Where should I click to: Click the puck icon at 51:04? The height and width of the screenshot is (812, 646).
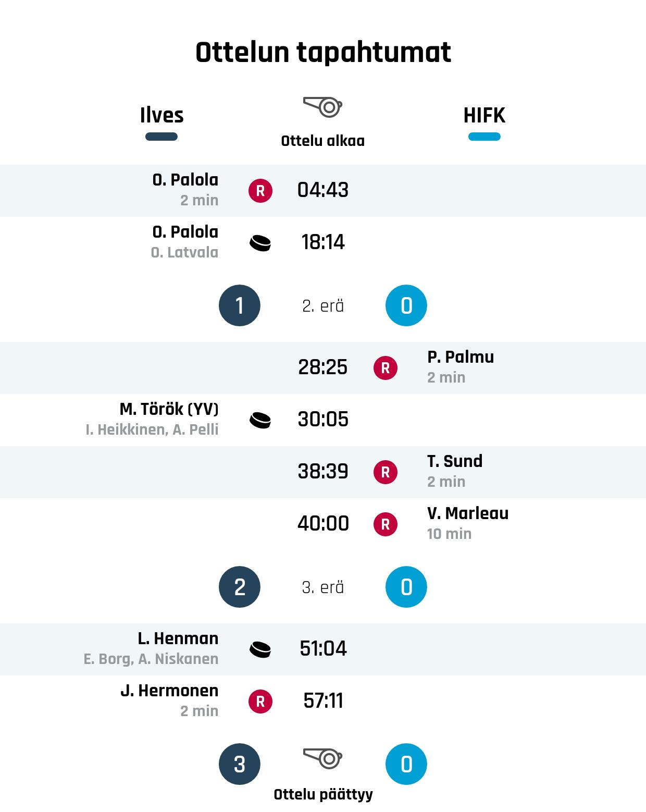coord(260,649)
